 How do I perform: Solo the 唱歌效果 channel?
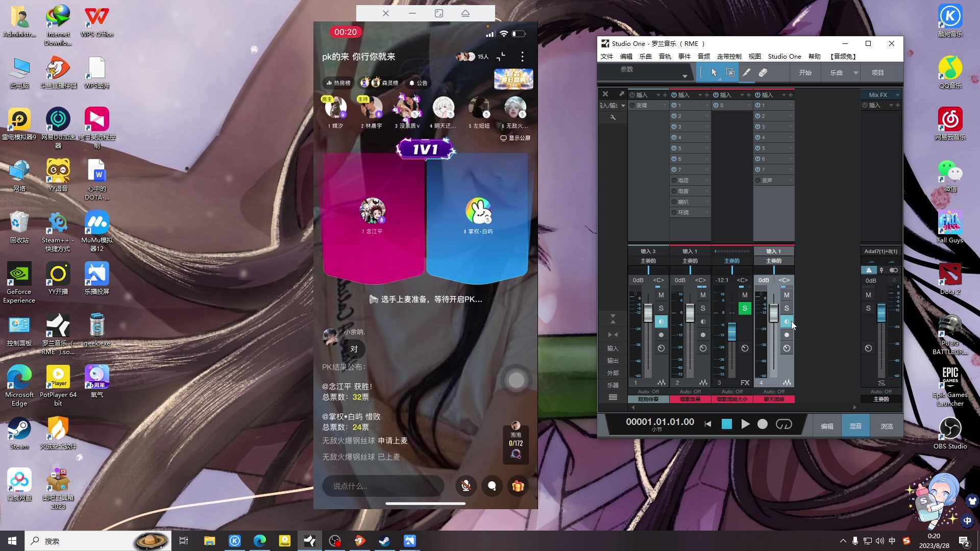[703, 308]
